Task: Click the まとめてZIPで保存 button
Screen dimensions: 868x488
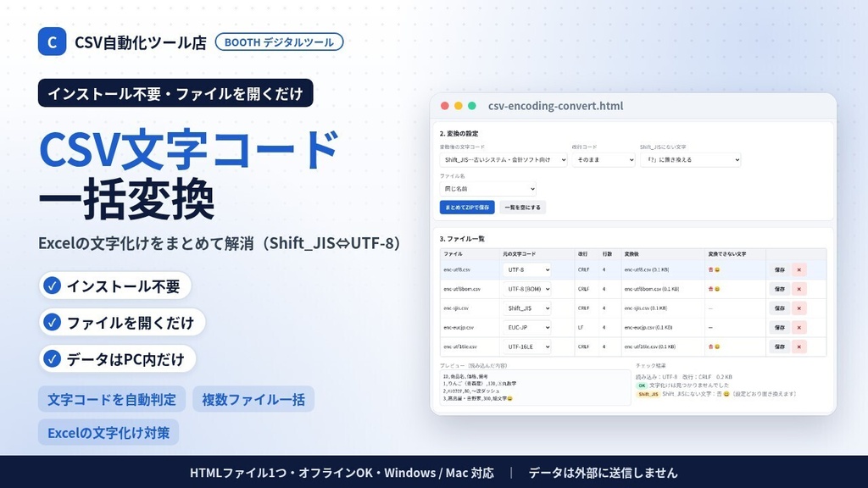Action: [x=467, y=208]
